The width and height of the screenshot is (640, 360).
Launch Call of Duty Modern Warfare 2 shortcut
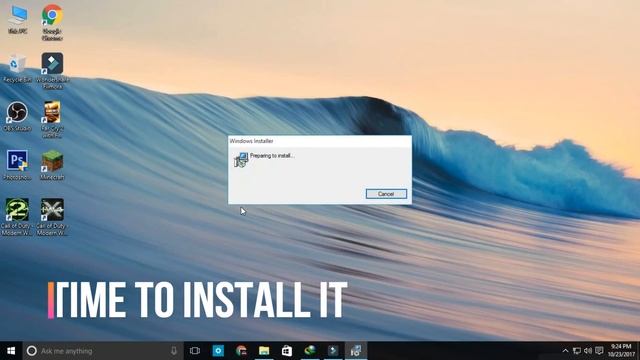17,217
